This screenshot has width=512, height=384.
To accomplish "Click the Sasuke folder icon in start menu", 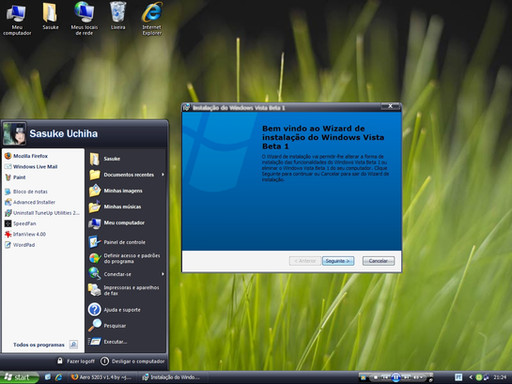I will tap(95, 159).
